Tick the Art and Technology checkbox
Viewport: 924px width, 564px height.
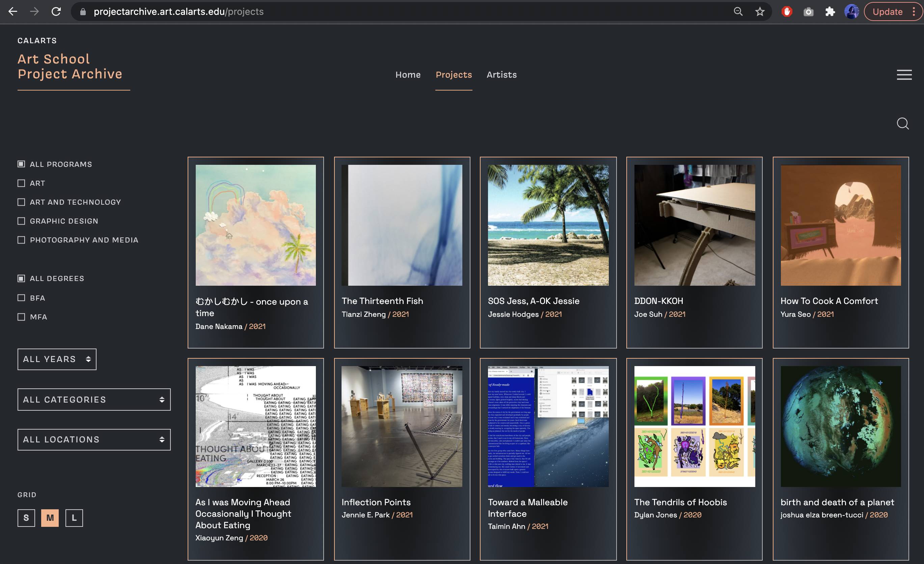[21, 202]
